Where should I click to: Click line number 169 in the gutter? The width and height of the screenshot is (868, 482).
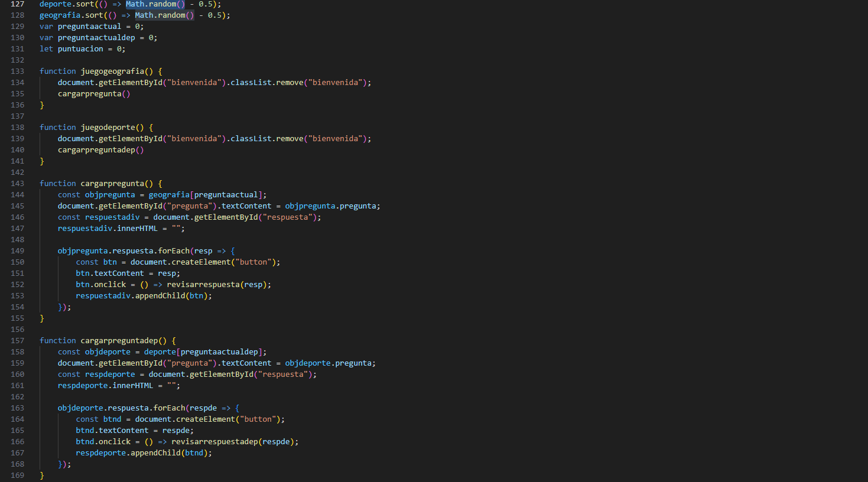(x=17, y=476)
